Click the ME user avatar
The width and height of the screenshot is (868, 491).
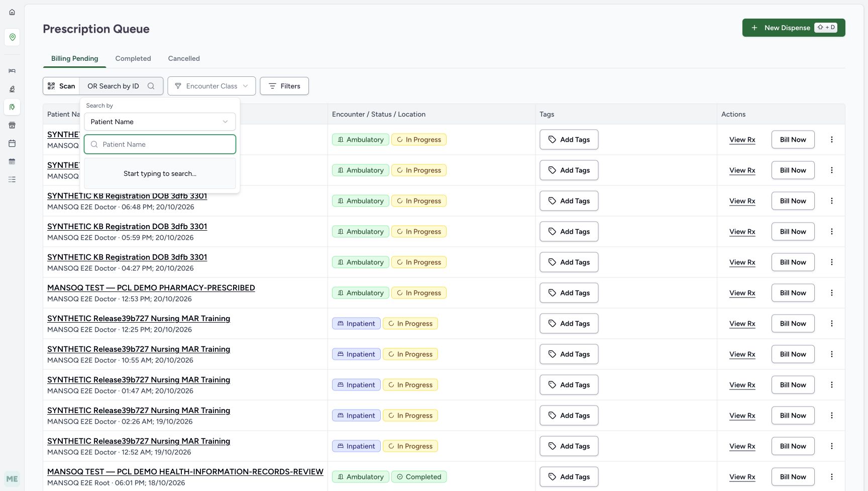point(12,479)
